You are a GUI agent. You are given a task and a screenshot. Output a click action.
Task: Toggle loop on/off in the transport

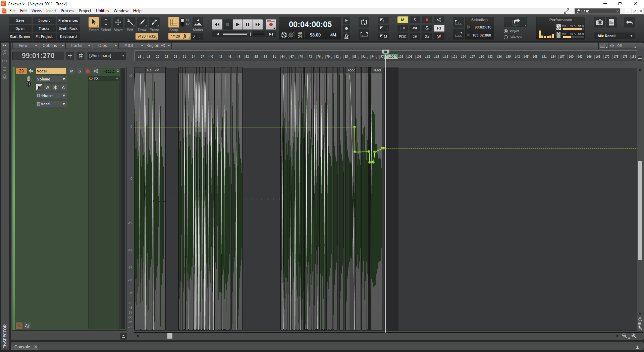pos(364,22)
